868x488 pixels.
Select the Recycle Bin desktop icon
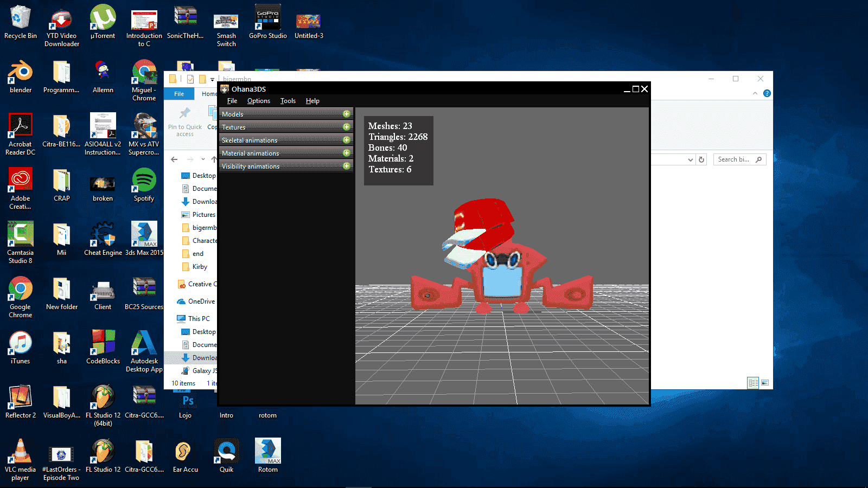point(21,22)
